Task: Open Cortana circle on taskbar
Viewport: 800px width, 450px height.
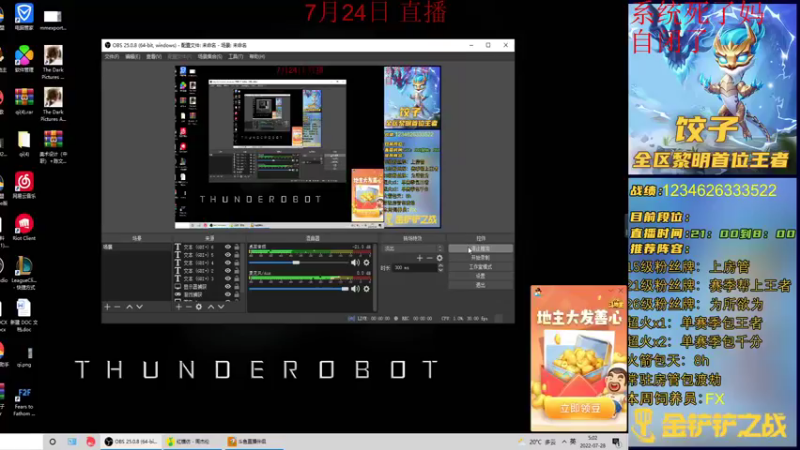Action: (52, 441)
